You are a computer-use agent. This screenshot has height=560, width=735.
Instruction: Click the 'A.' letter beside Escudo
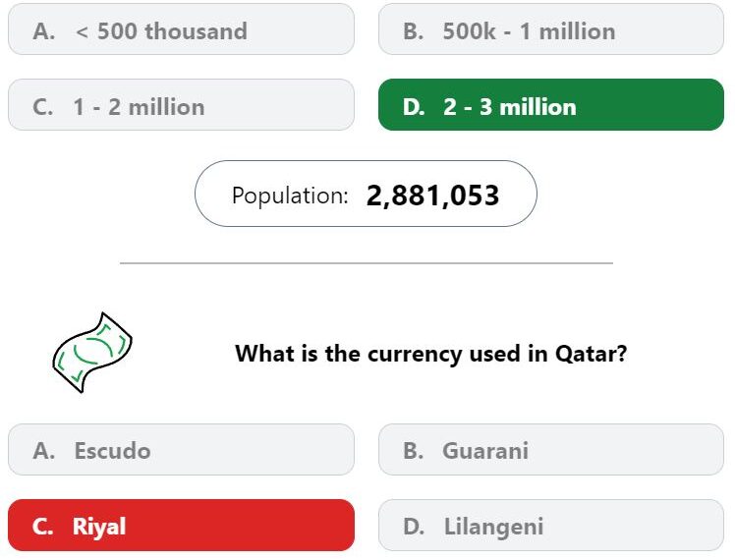[43, 450]
